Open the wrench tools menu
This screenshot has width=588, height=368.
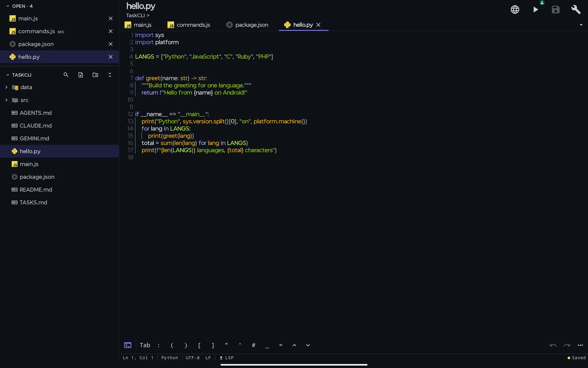[x=576, y=10]
